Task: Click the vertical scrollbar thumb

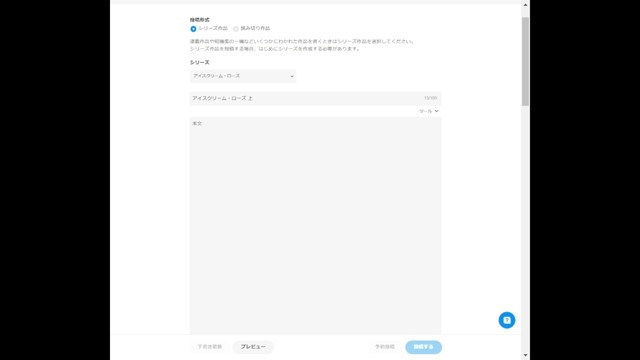Action: [x=525, y=62]
